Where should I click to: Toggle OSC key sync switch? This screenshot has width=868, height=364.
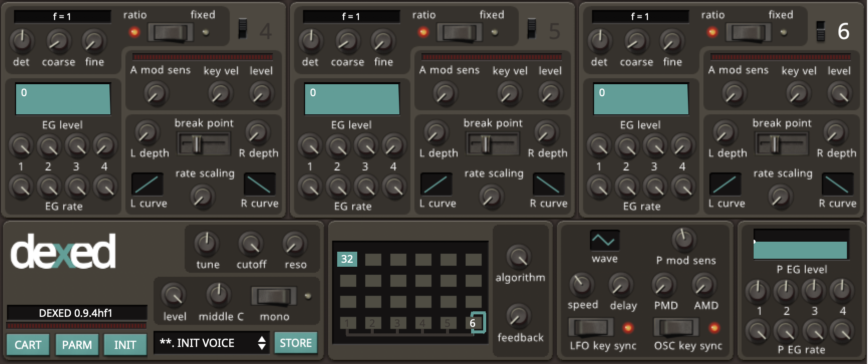(676, 327)
